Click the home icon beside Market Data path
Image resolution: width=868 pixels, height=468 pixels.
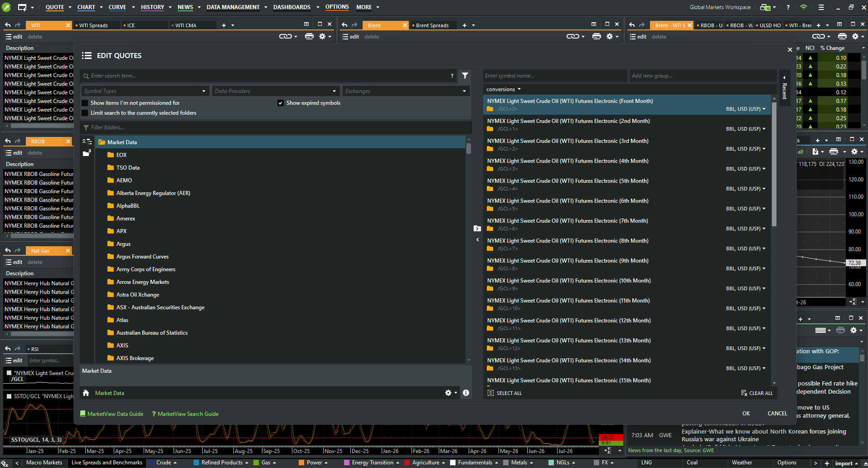point(86,393)
